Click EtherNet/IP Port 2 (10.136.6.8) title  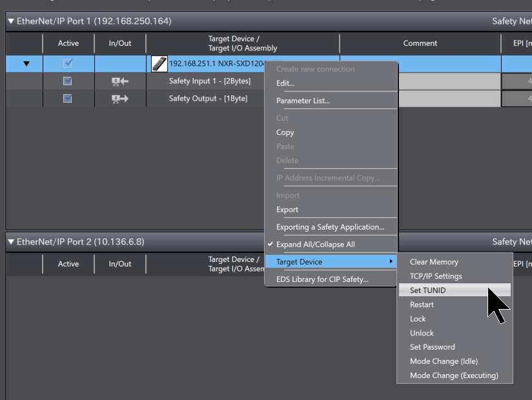81,242
